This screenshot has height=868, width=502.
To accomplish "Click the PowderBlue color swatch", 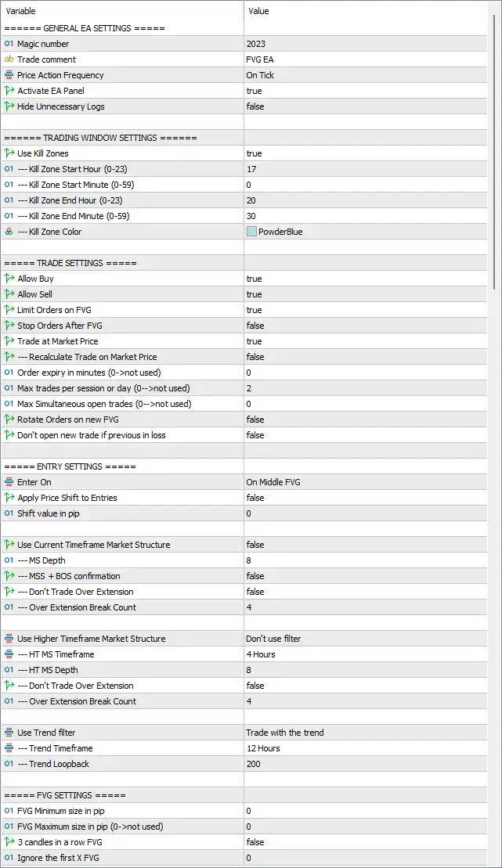I will pyautogui.click(x=251, y=232).
